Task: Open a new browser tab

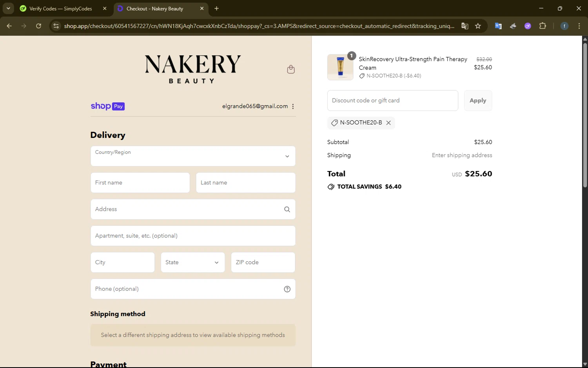Action: pos(217,8)
